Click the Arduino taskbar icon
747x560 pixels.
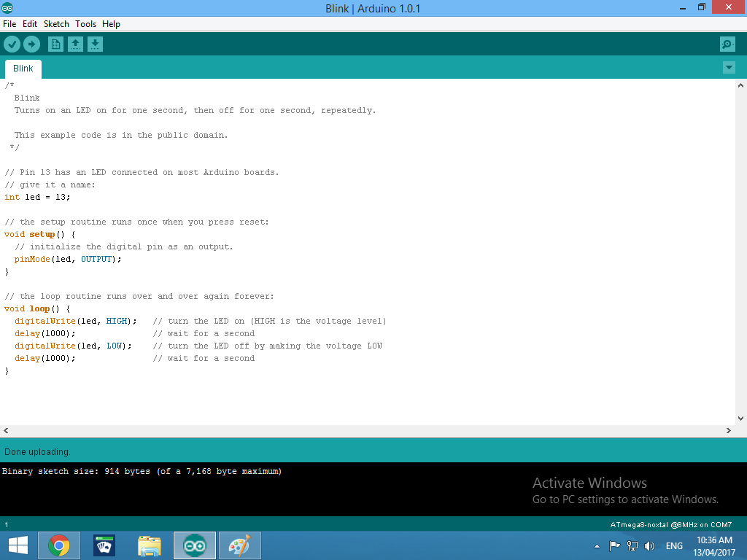coord(194,545)
